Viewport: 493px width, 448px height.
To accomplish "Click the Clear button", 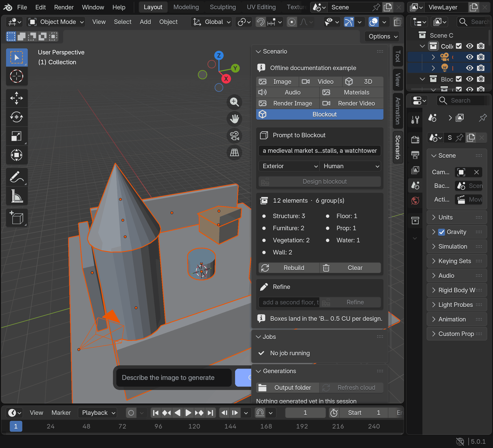I will coord(350,268).
